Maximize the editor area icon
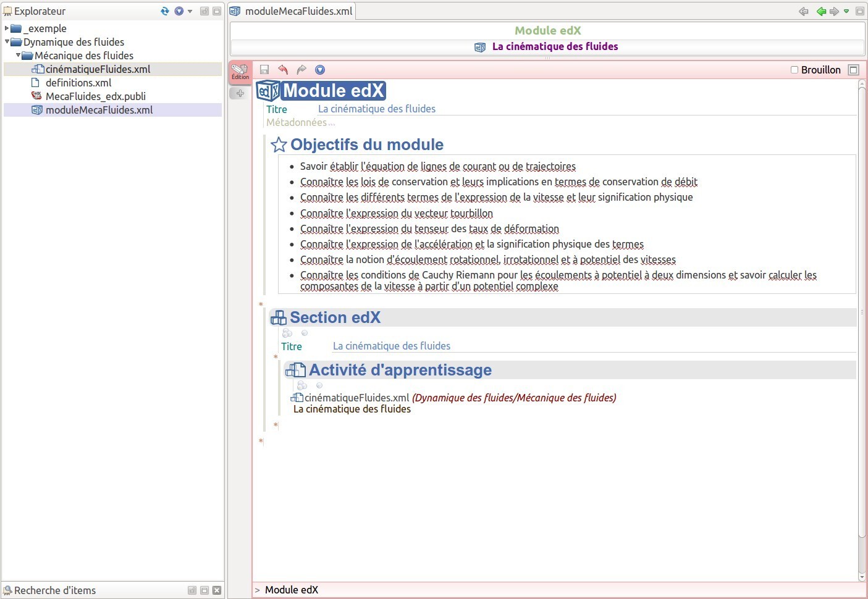The image size is (868, 599). tap(859, 11)
